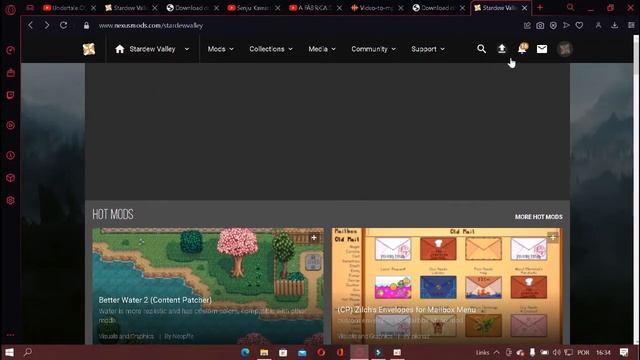Click the upload mod arrow icon
The image size is (640, 360).
coord(502,49)
